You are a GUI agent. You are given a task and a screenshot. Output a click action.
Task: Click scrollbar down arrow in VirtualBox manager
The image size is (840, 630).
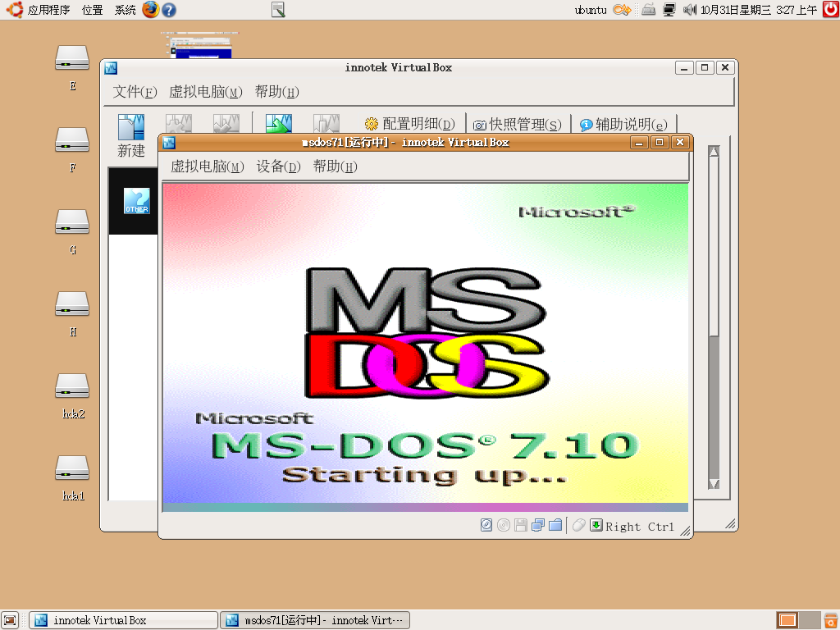714,484
